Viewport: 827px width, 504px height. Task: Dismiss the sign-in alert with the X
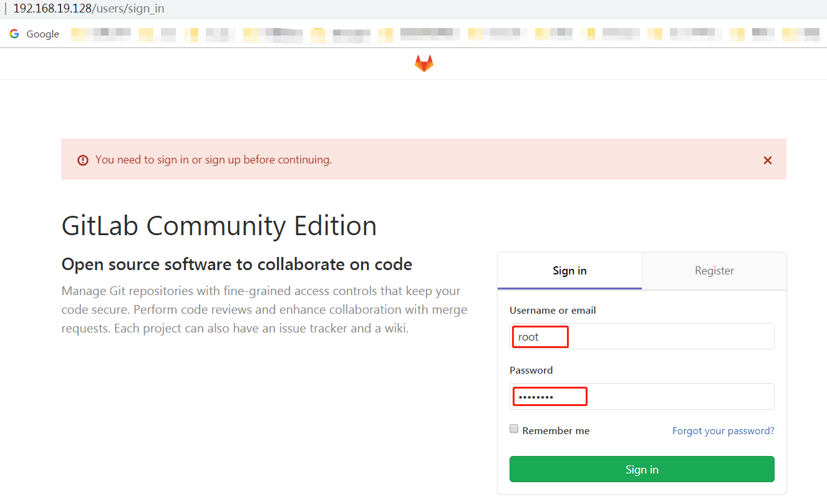(x=768, y=160)
